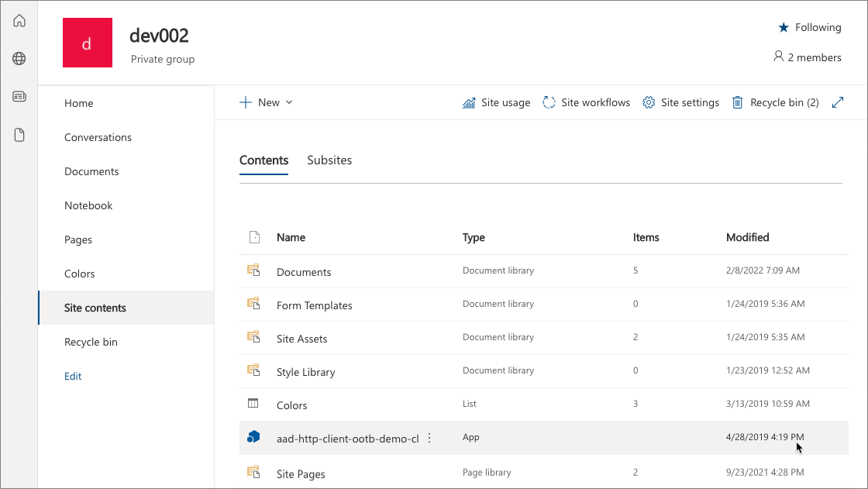Image resolution: width=868 pixels, height=489 pixels.
Task: Click the dev002 site logo tile
Action: click(88, 43)
